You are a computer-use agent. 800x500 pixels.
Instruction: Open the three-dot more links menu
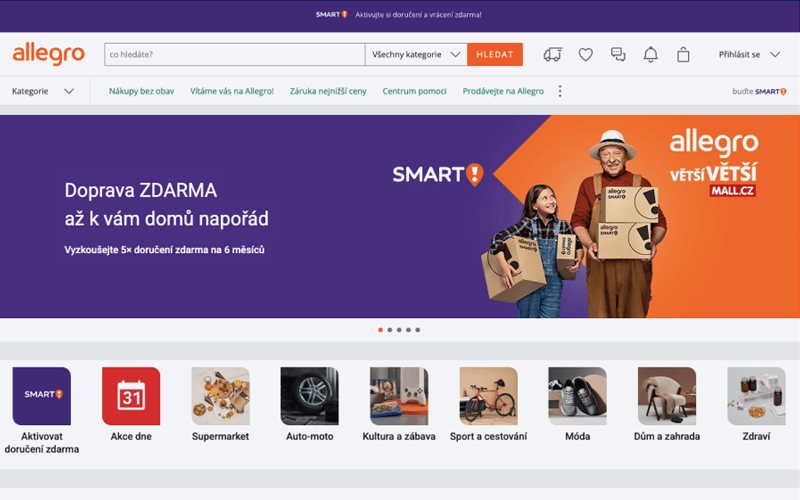pyautogui.click(x=560, y=91)
